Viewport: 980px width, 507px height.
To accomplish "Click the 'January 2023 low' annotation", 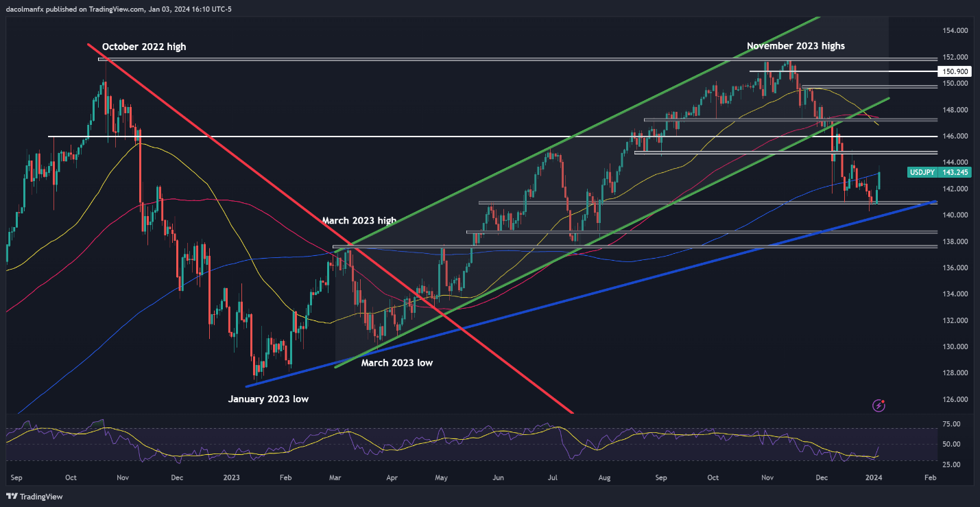I will coord(269,398).
